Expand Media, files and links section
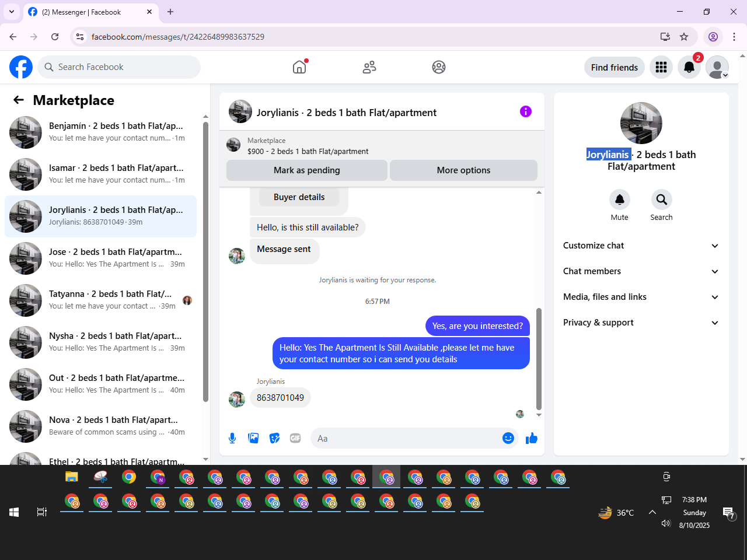This screenshot has height=560, width=747. point(641,297)
